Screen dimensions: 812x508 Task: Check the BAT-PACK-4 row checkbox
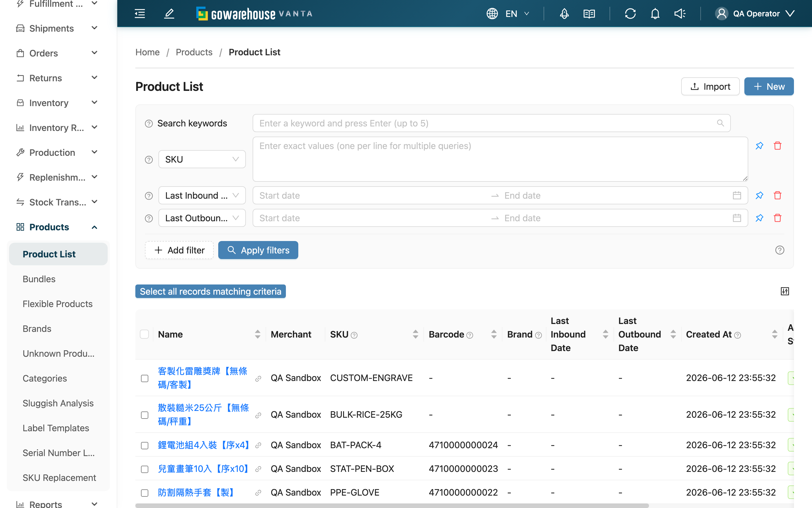click(x=145, y=446)
